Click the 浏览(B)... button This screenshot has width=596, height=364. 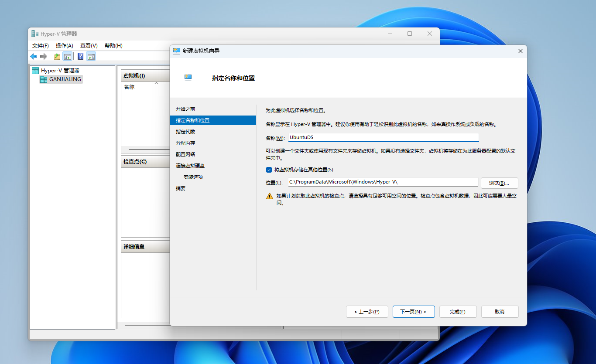(x=499, y=183)
